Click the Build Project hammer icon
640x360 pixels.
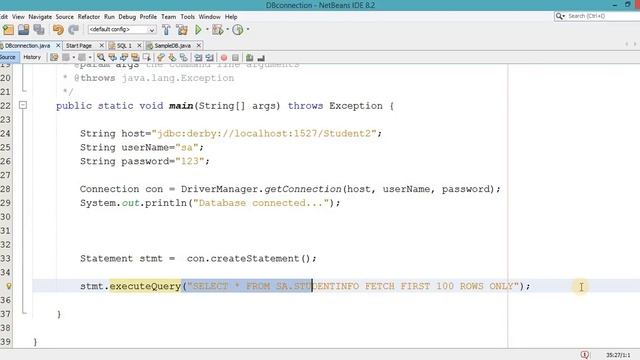(166, 29)
